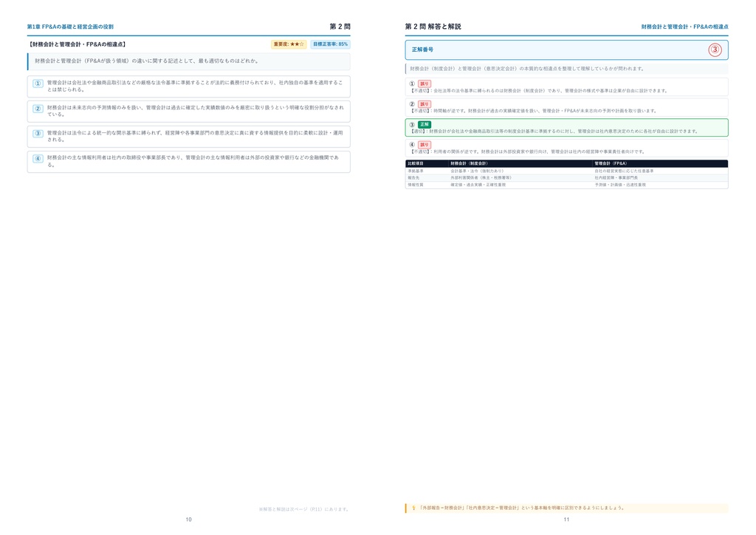Click the 準拠基準 row label
756x535 pixels.
click(416, 171)
